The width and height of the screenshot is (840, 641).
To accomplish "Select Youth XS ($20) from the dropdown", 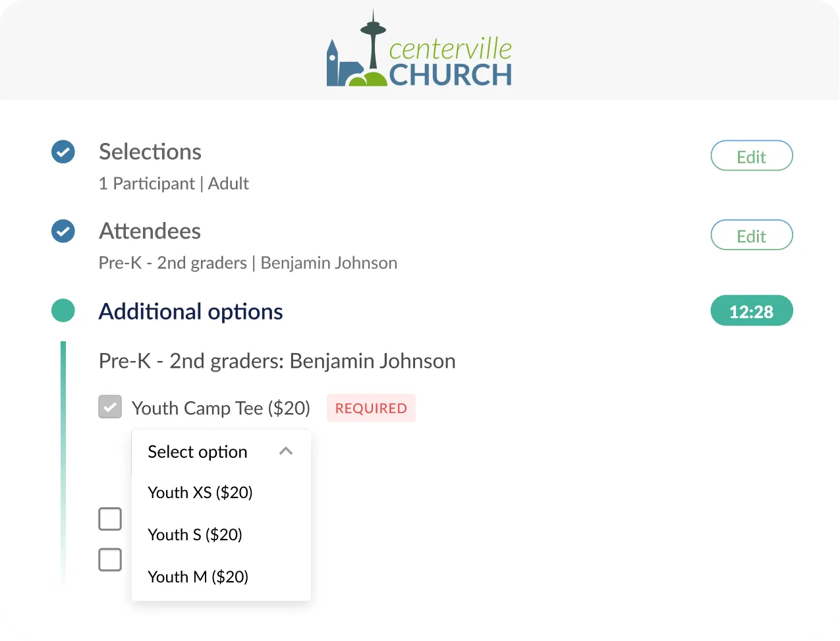I will coord(200,492).
